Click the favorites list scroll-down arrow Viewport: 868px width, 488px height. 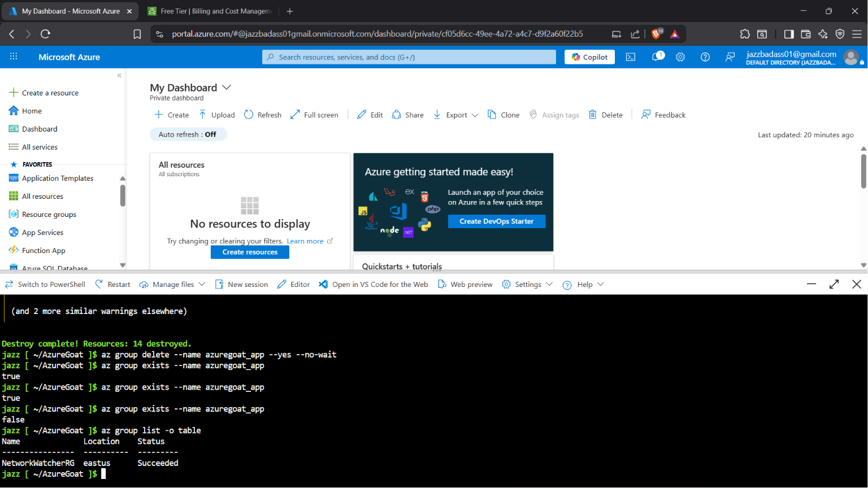coord(123,265)
